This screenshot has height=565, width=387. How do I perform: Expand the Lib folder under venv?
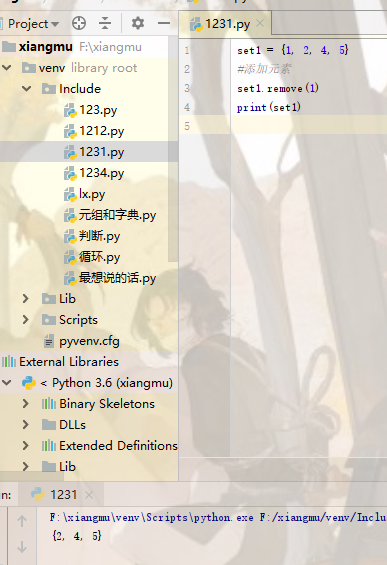pos(26,298)
